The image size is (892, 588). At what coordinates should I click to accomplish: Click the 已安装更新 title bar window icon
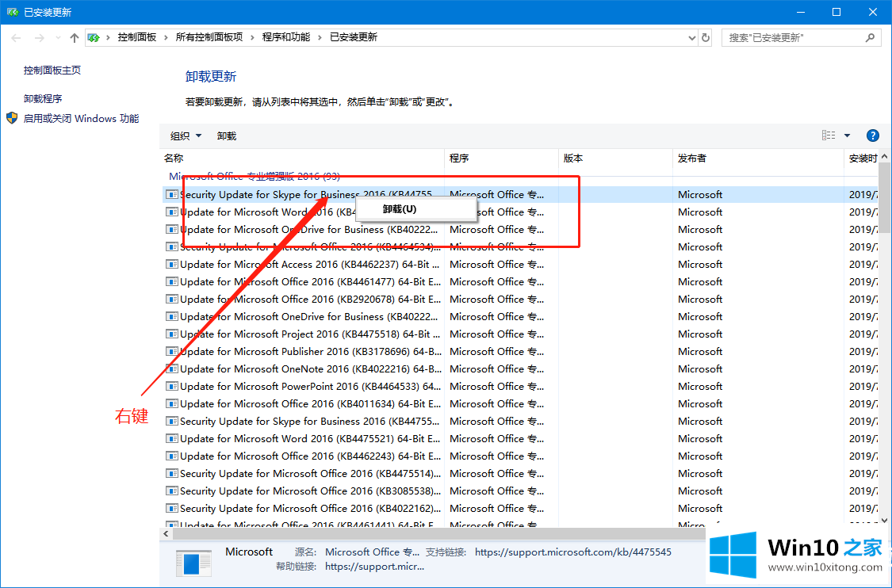click(13, 12)
